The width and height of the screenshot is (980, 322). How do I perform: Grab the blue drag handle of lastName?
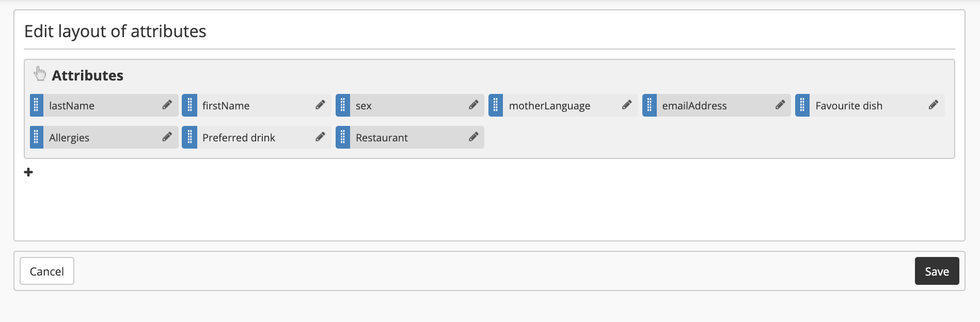coord(36,105)
